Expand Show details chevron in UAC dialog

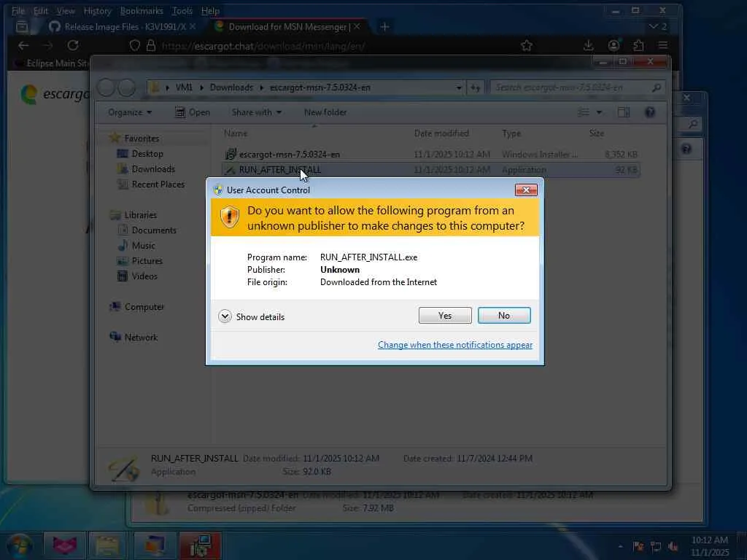click(x=225, y=316)
